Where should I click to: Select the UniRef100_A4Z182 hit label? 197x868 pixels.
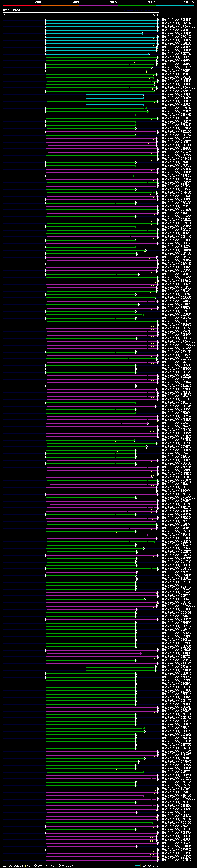[x=177, y=132]
